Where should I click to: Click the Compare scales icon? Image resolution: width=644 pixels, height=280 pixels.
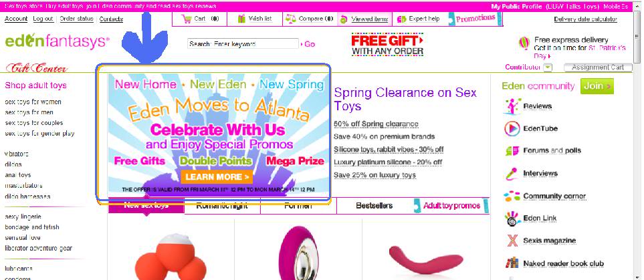pyautogui.click(x=291, y=19)
